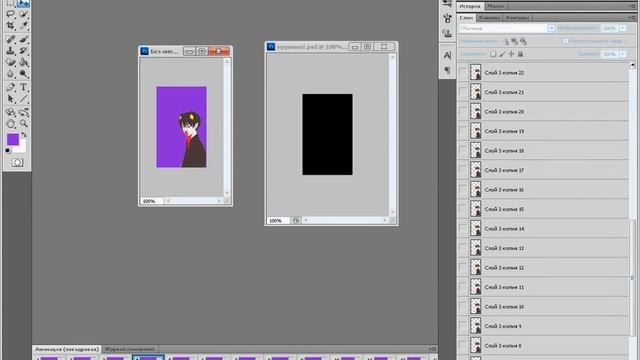The image size is (640, 360).
Task: Toggle unify layer position icon
Action: (x=506, y=41)
